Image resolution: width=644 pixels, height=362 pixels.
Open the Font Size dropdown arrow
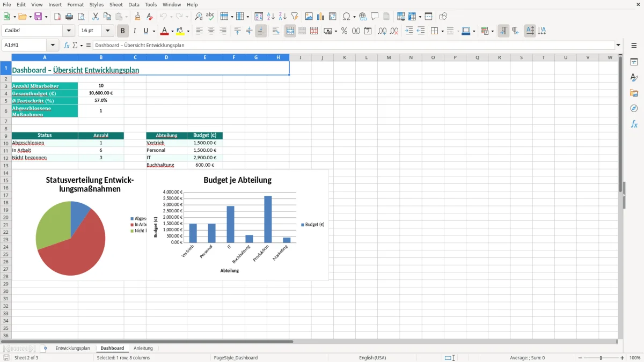pyautogui.click(x=108, y=31)
